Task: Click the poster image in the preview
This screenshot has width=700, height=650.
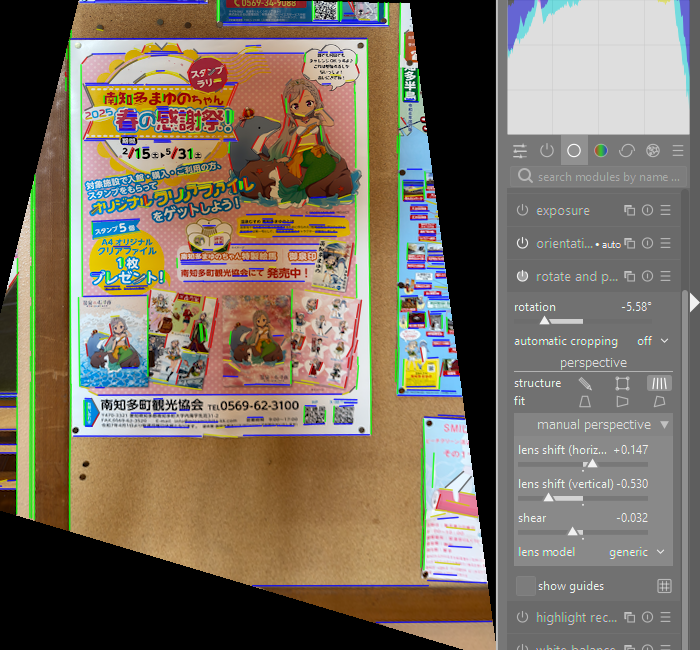Action: tap(220, 237)
